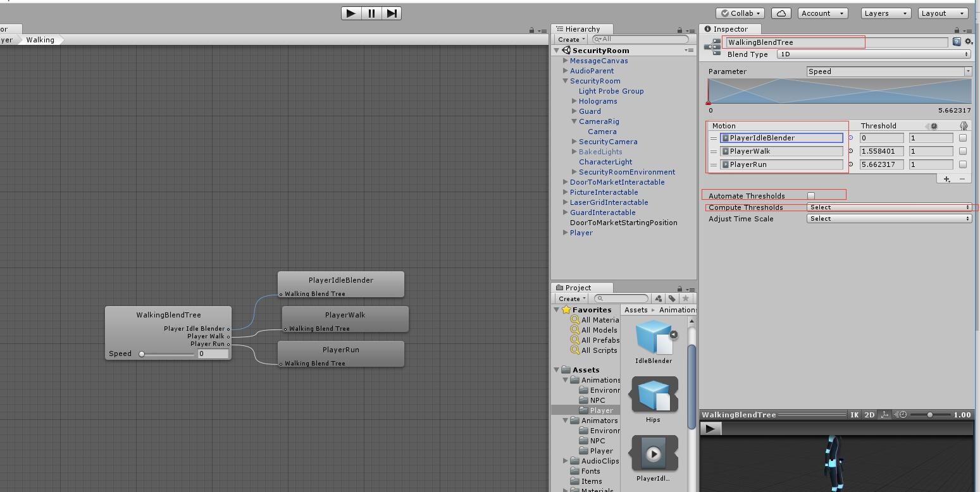Open the object picker next to PlayerWalk
Screen dimensions: 980x492
pyautogui.click(x=850, y=151)
